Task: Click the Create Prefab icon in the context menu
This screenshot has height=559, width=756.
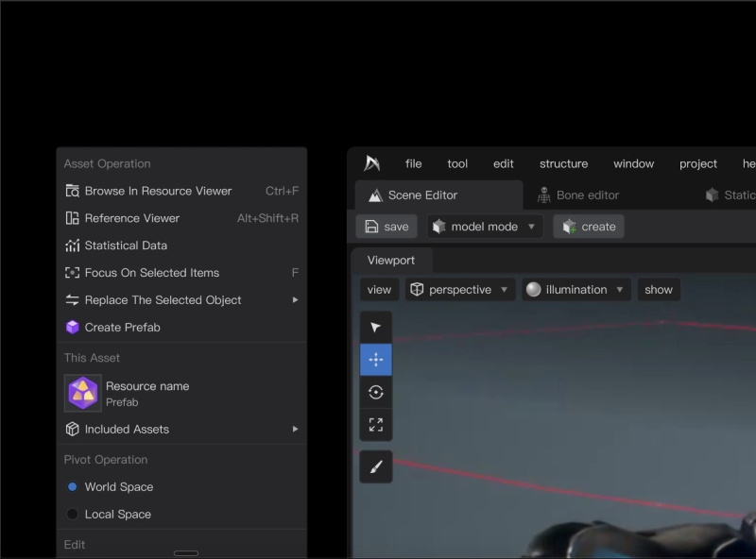Action: (73, 328)
